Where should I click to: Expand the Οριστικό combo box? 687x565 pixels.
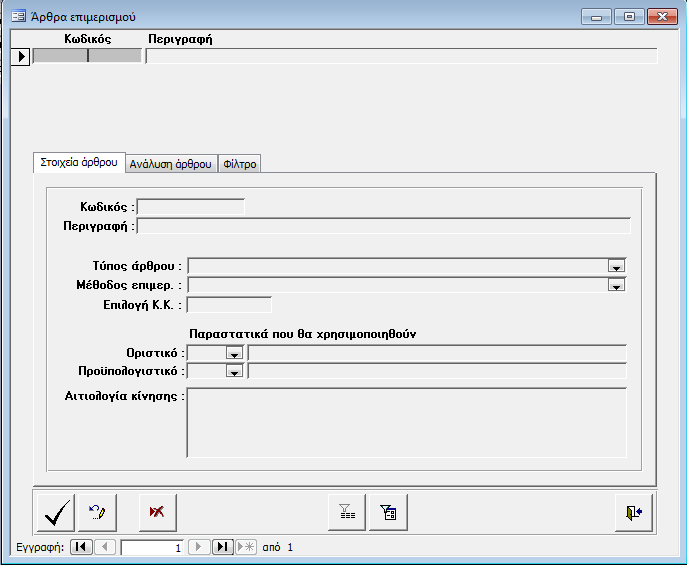coord(234,353)
